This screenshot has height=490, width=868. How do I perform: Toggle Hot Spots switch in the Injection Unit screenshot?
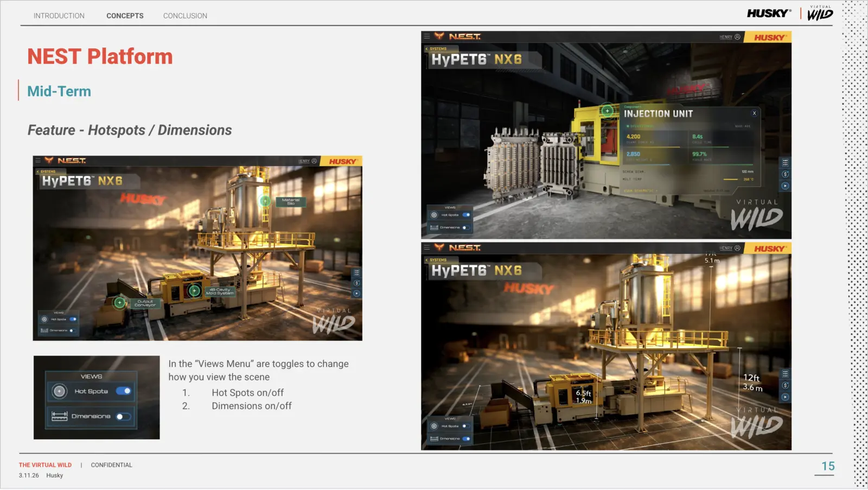point(466,215)
